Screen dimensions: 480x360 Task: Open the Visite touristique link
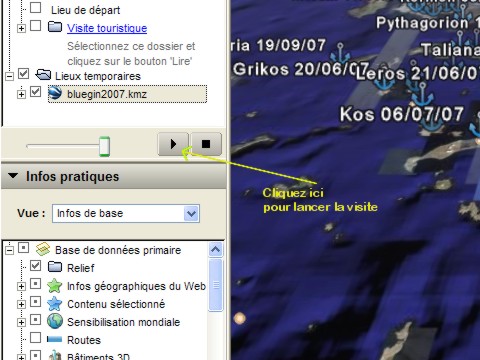(x=107, y=28)
